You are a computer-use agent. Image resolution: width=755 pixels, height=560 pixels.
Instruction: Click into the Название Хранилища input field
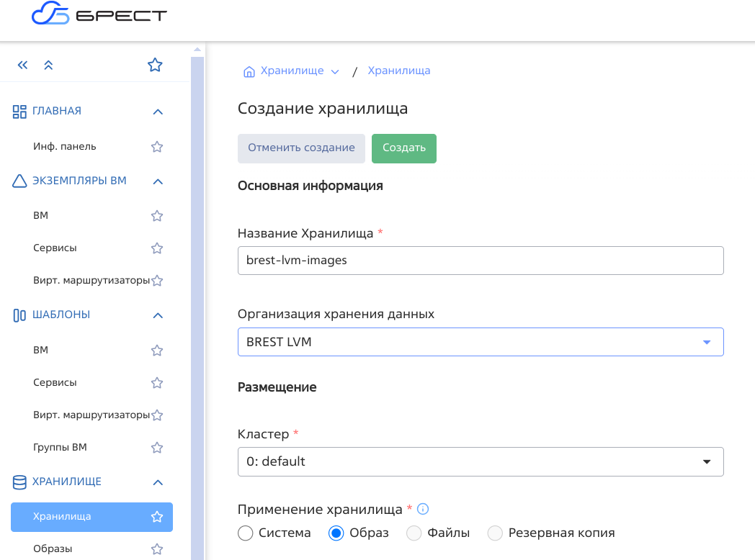[x=481, y=261]
